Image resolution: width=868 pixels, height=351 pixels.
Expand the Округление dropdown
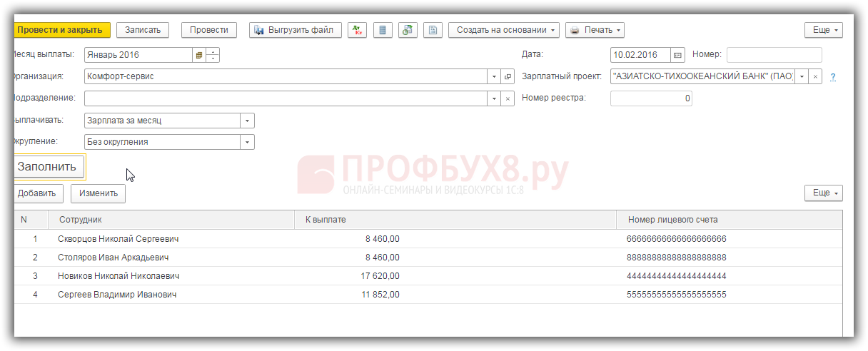pyautogui.click(x=247, y=142)
